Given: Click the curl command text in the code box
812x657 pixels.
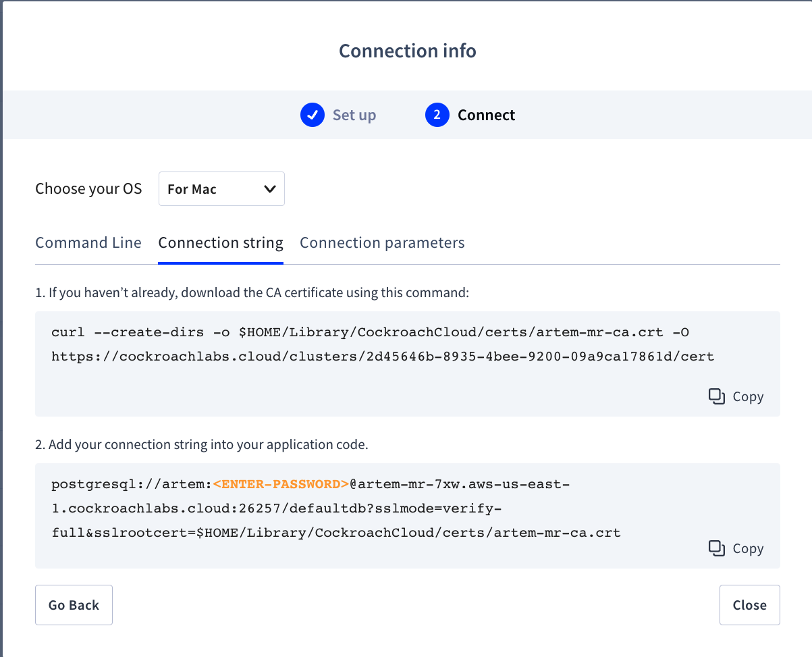Looking at the screenshot, I should (x=370, y=332).
